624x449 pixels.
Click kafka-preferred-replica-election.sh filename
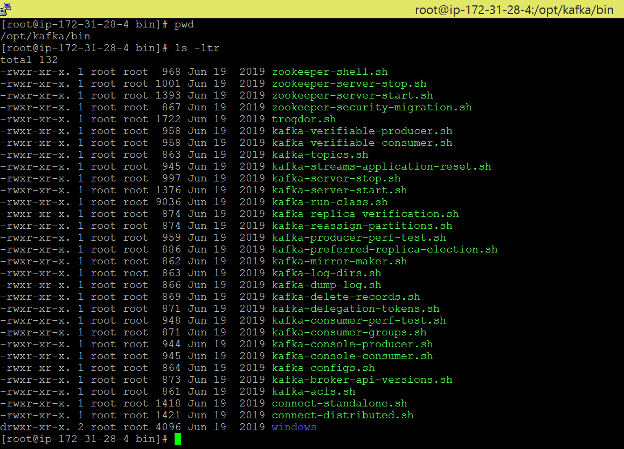385,250
